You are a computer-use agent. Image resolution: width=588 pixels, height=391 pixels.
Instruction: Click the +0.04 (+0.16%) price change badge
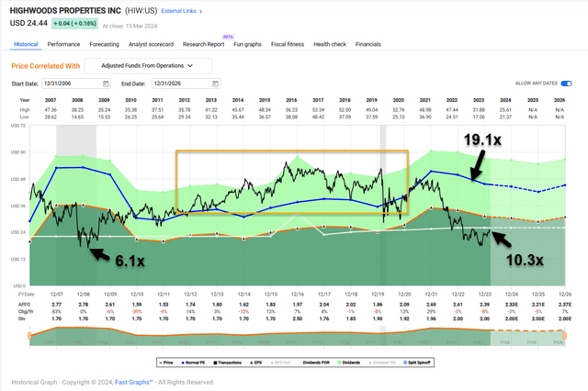click(75, 23)
